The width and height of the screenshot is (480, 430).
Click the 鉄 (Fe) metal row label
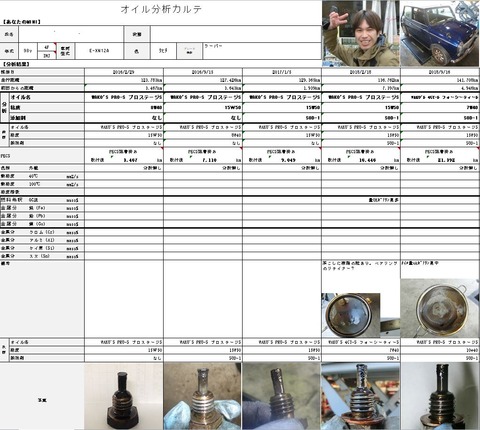point(42,208)
